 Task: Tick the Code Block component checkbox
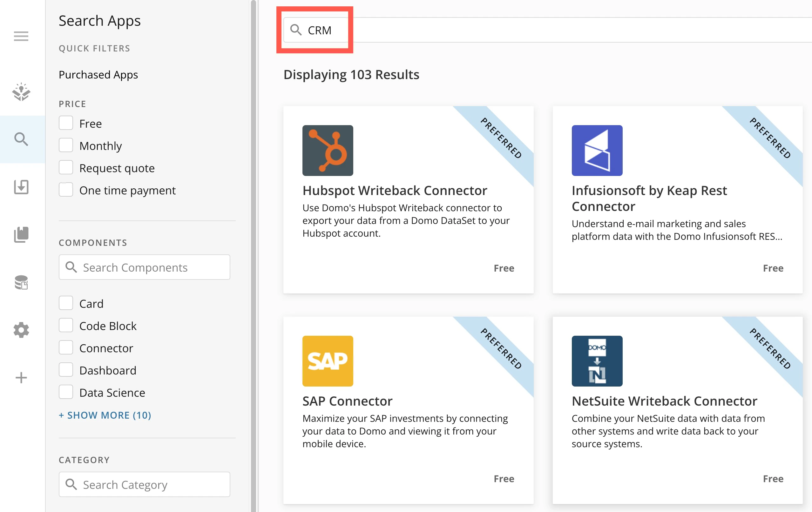[x=66, y=325]
